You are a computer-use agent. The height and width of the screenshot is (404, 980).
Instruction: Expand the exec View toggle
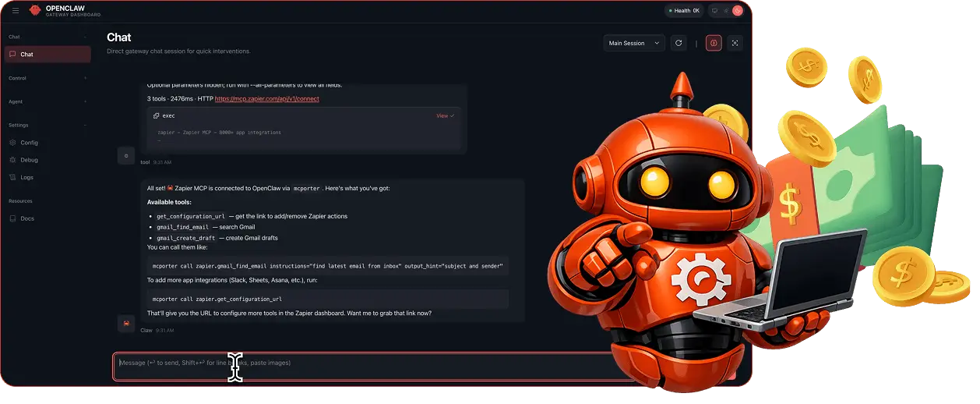445,115
